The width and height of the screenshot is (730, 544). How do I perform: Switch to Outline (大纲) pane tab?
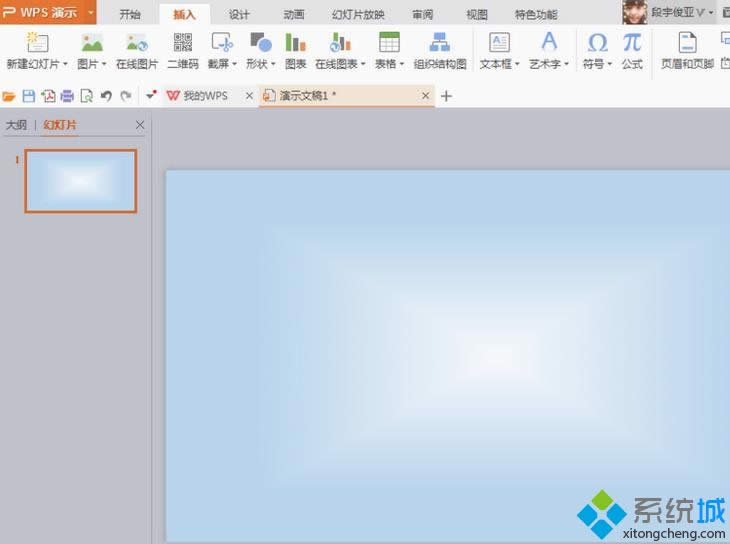pos(16,125)
